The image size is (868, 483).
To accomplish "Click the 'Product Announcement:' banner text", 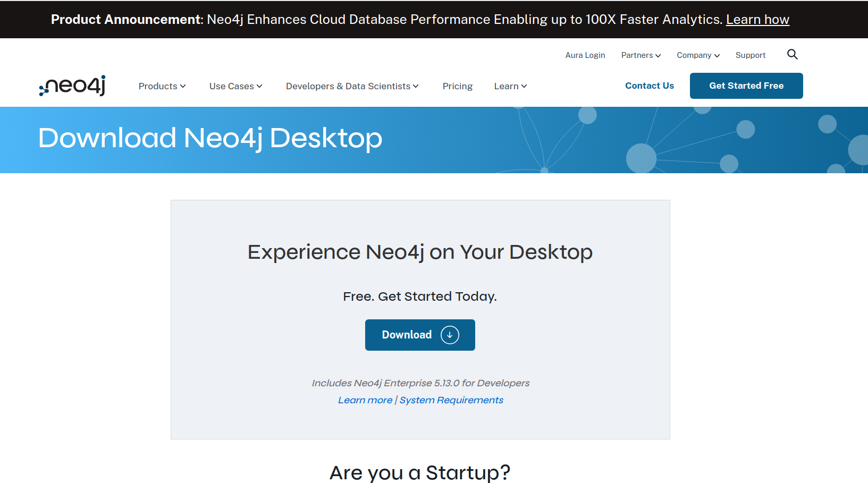I will point(128,20).
